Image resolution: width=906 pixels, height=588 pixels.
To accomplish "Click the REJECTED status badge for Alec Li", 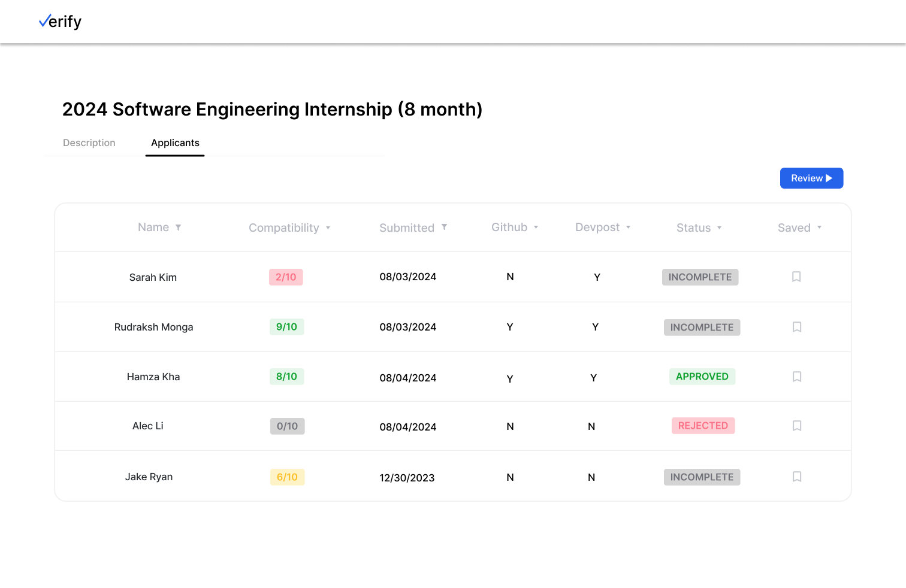I will pos(703,426).
